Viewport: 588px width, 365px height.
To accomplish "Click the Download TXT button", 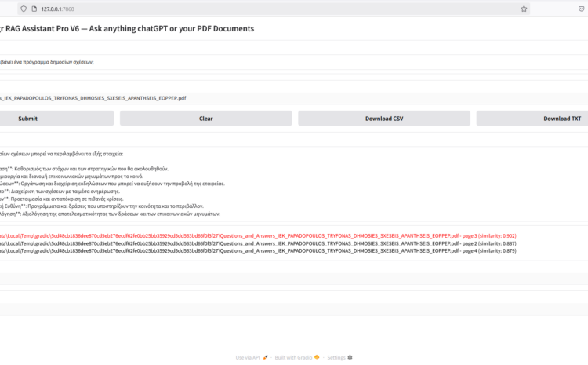I will 532,119.
